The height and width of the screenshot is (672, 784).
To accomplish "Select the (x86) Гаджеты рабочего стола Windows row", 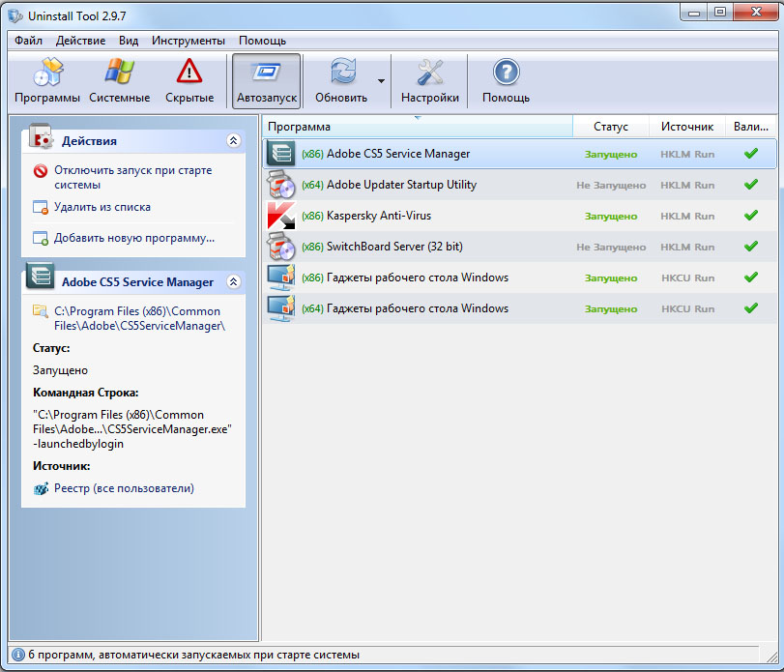I will pyautogui.click(x=519, y=278).
